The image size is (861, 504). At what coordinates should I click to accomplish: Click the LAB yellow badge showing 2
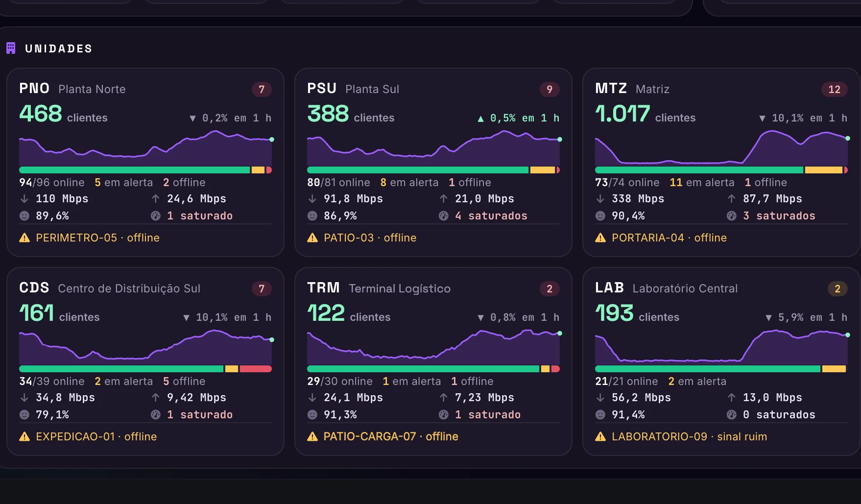tap(837, 288)
